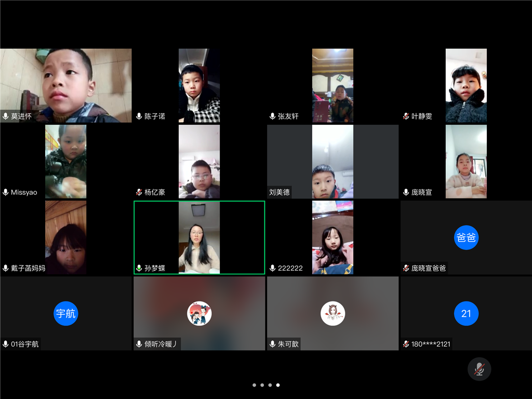Click microphone icon next to 倾听冷暖丿
The height and width of the screenshot is (399, 532).
[139, 344]
